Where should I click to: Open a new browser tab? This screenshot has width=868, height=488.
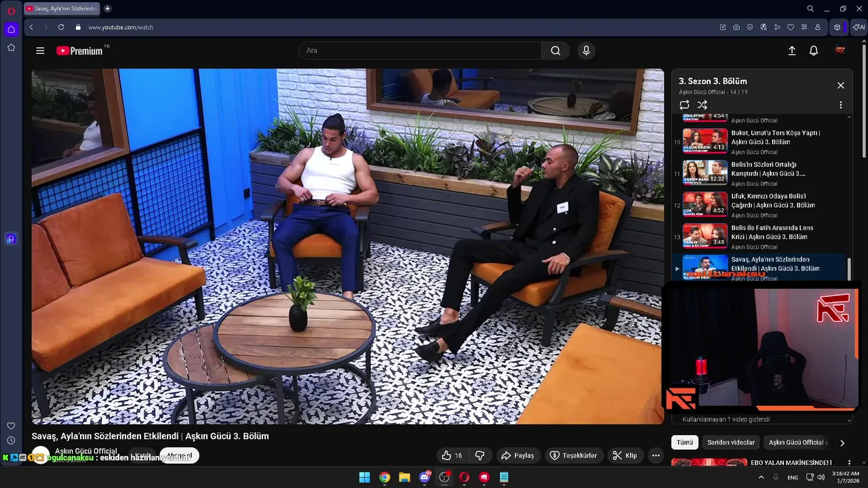[107, 9]
